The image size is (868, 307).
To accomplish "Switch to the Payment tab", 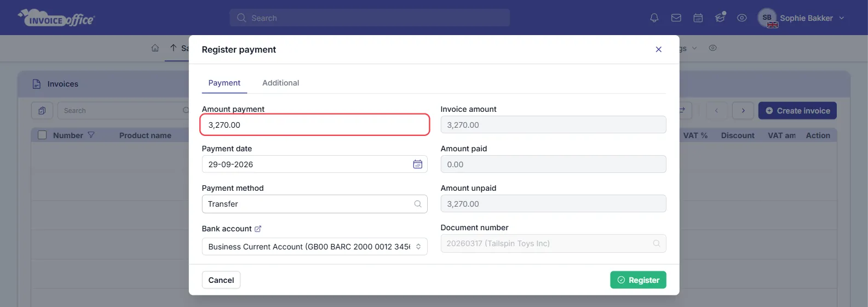I will click(x=225, y=83).
